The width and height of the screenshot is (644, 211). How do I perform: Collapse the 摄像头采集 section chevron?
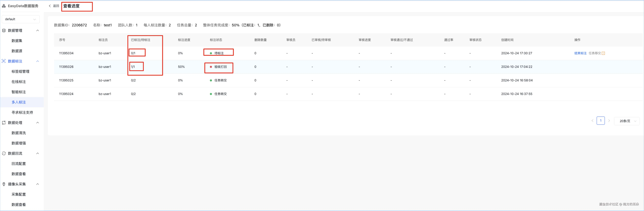(37, 184)
